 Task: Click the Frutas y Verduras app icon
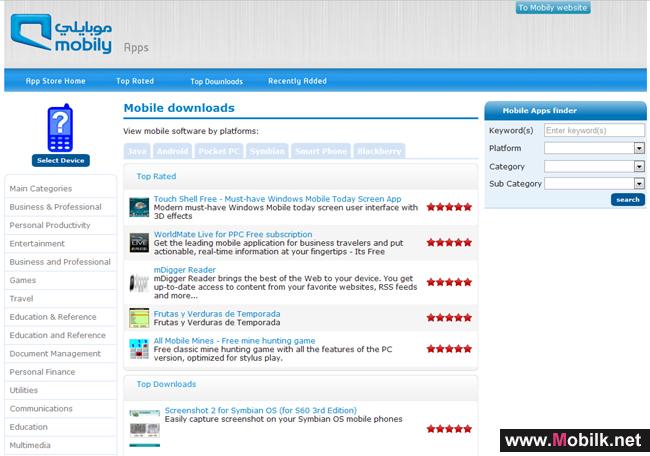tap(139, 317)
